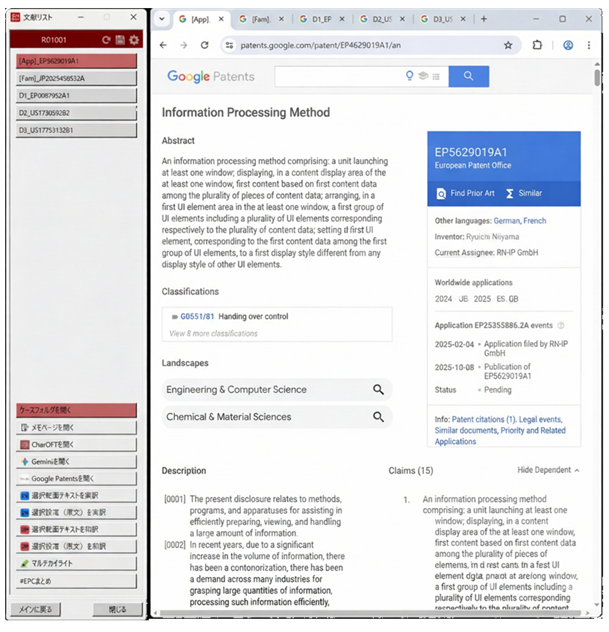Click return-to-main button at panel bottom
The width and height of the screenshot is (609, 632).
[35, 609]
